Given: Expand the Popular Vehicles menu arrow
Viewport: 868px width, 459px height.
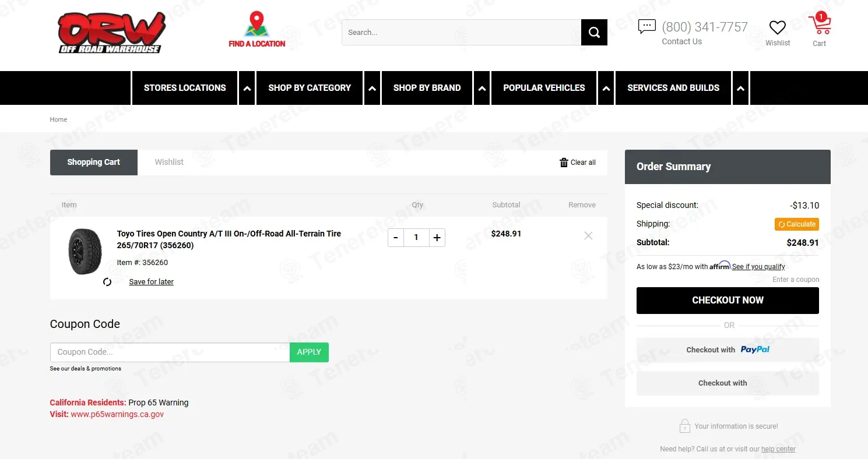Looking at the screenshot, I should pos(606,89).
